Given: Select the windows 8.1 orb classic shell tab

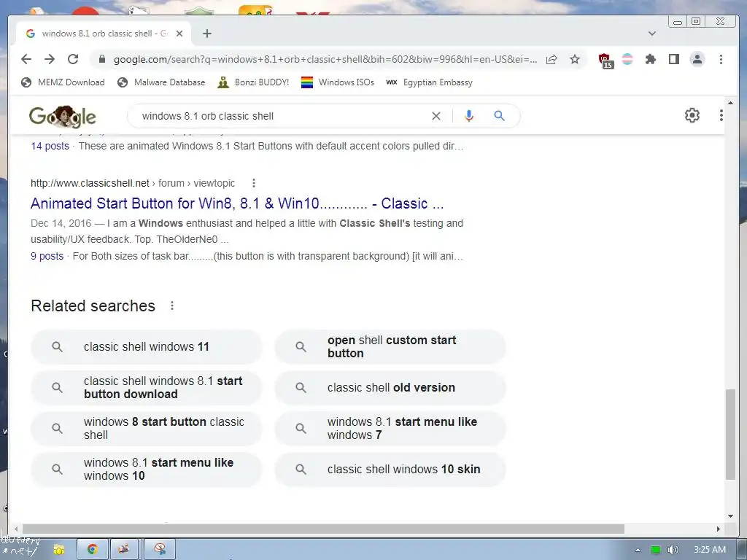Looking at the screenshot, I should [104, 34].
